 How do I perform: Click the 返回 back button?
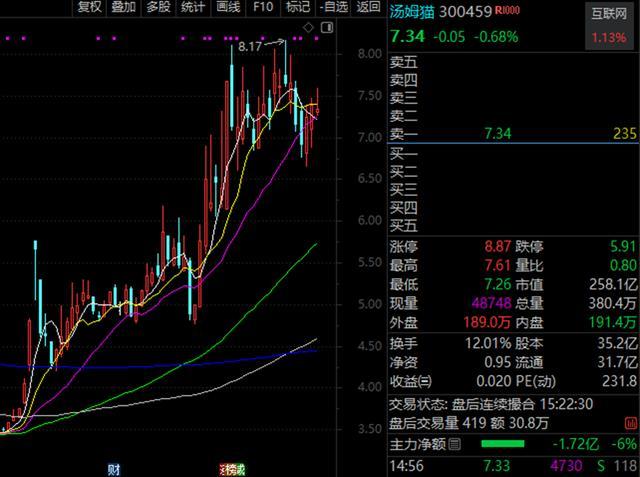tap(368, 7)
